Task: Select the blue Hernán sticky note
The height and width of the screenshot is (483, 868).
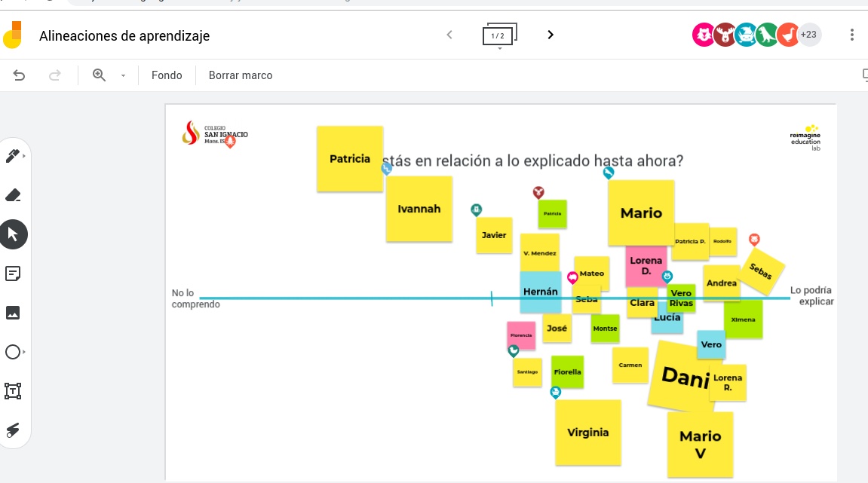Action: pos(540,292)
